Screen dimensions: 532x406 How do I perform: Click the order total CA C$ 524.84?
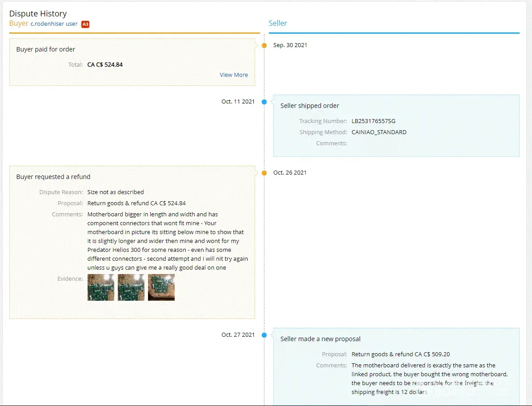click(105, 64)
